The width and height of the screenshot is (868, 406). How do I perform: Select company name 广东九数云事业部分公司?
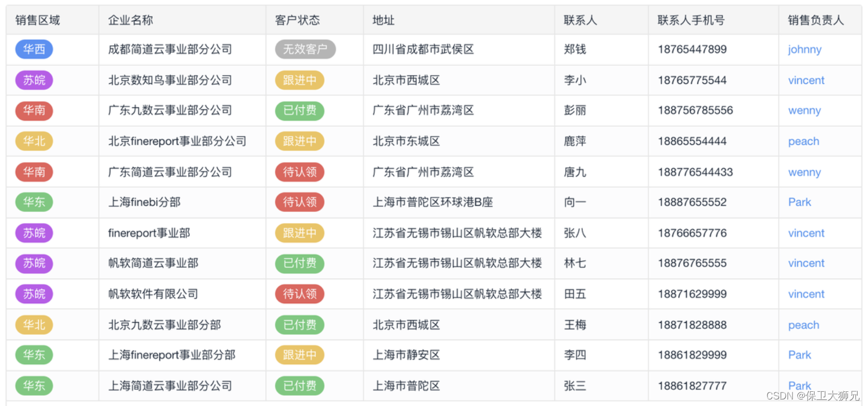coord(170,110)
